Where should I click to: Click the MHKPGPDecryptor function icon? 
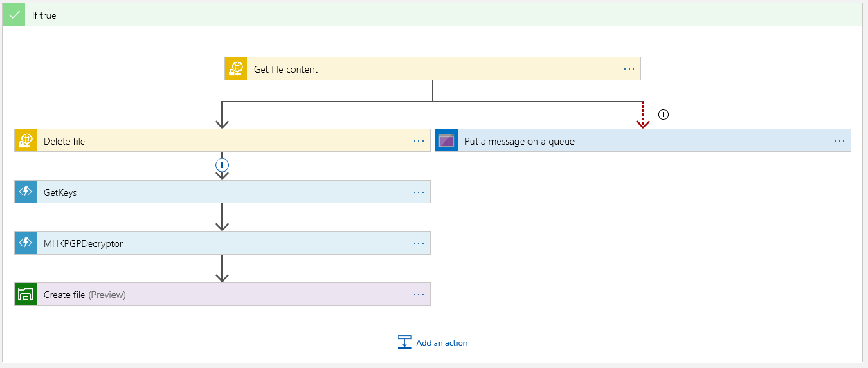tap(26, 243)
